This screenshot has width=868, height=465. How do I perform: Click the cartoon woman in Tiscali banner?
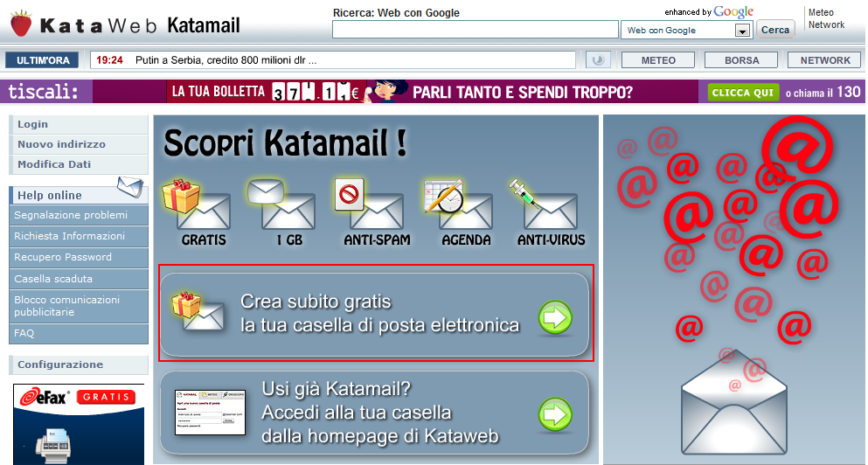coord(385,91)
